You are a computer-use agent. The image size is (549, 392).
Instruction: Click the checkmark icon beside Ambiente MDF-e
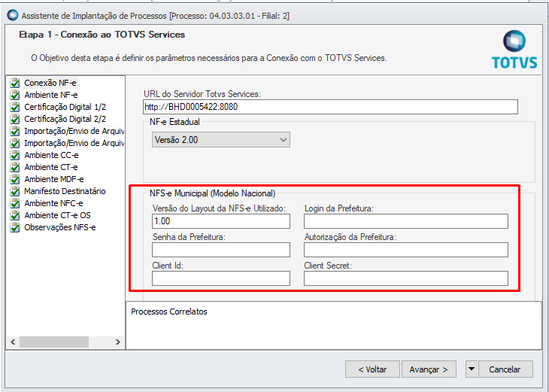coord(15,179)
